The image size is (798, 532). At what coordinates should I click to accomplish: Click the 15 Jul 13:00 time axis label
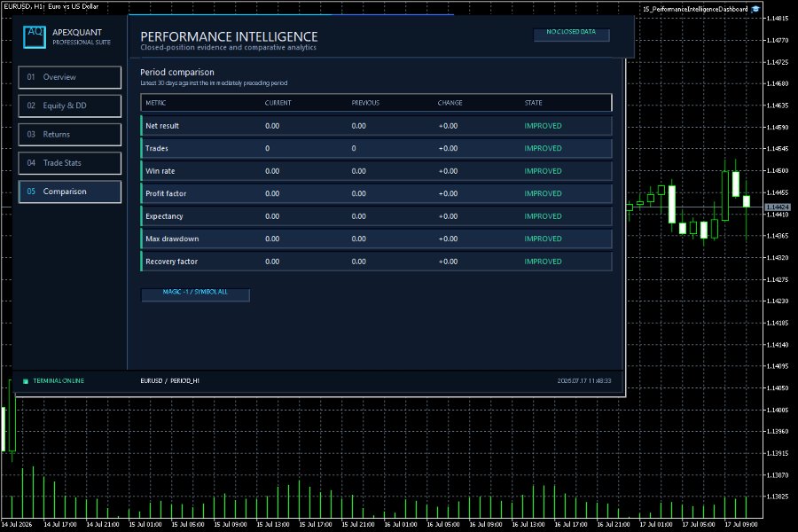[x=273, y=524]
